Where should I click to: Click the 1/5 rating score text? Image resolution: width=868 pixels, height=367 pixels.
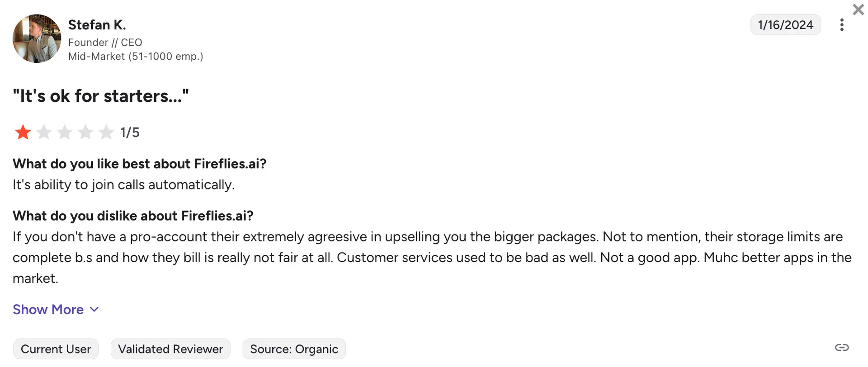pyautogui.click(x=130, y=132)
